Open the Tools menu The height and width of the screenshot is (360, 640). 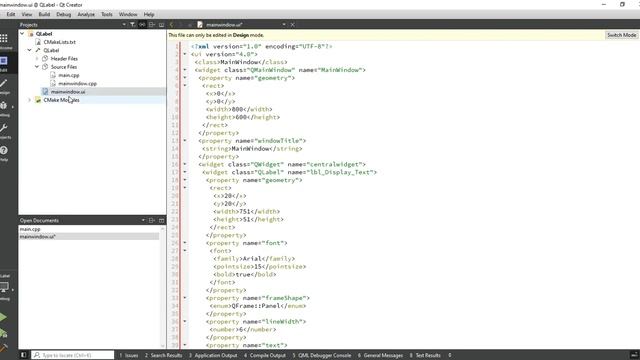pos(107,14)
